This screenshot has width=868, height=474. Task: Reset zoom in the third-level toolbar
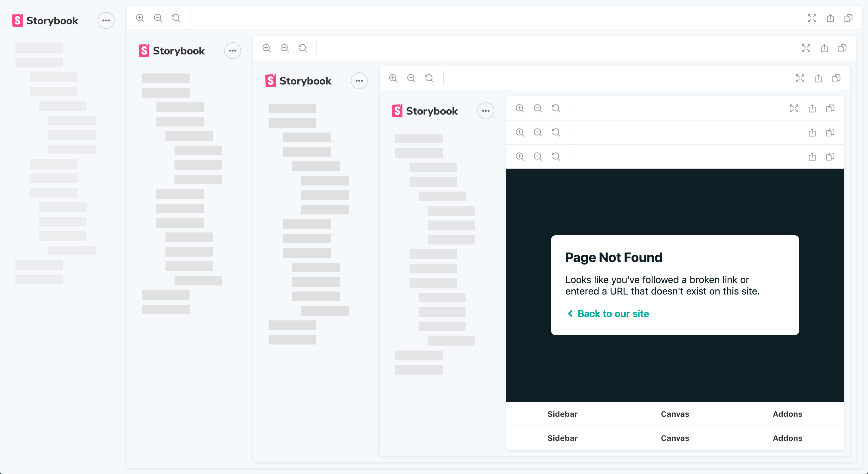tap(429, 78)
